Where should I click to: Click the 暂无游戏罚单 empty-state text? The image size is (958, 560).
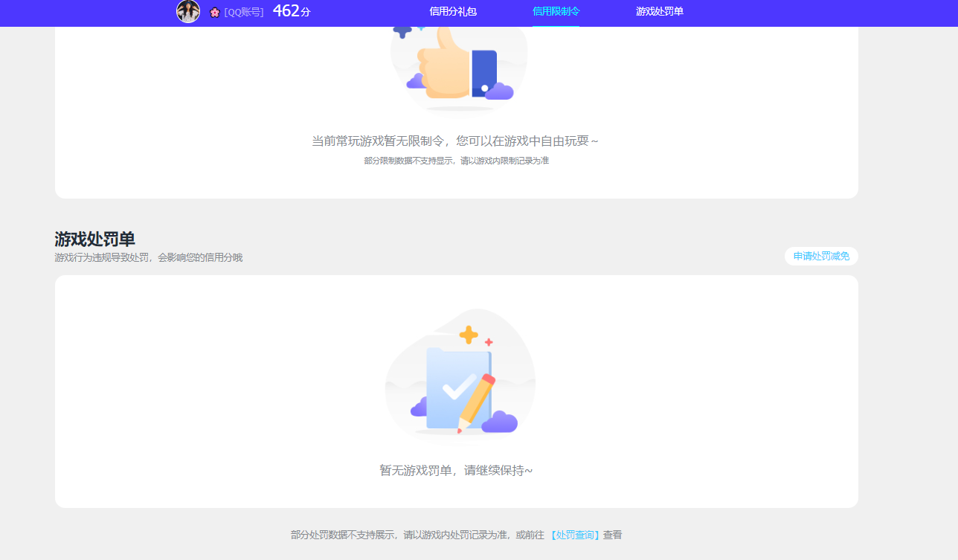click(x=456, y=470)
